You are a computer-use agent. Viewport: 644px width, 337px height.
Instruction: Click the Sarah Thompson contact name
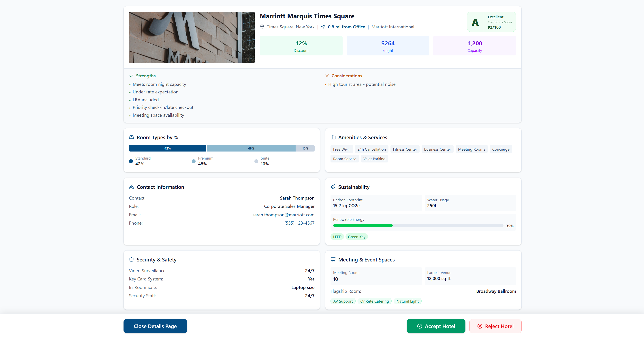(297, 198)
